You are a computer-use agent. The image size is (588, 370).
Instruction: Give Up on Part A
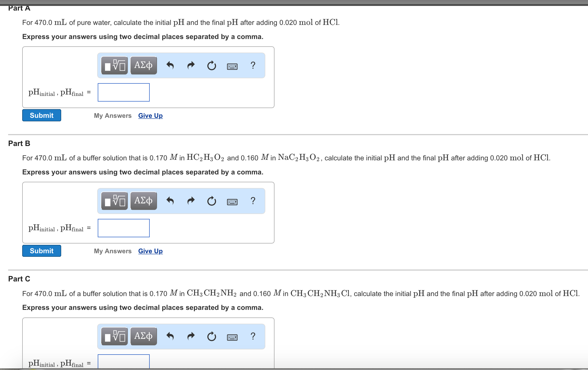[150, 116]
